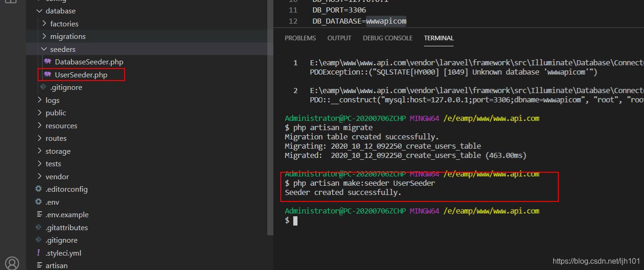The width and height of the screenshot is (644, 270).
Task: Click the terminal cursor at last prompt
Action: pos(295,220)
